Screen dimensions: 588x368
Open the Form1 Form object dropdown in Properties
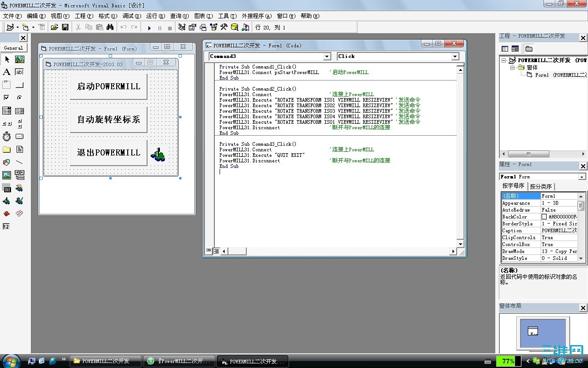click(x=582, y=177)
